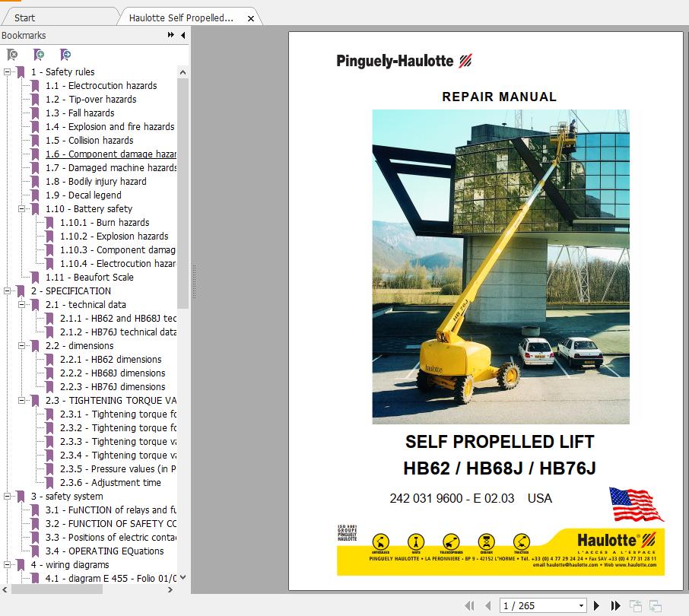
Task: Click the first page navigation icon
Action: point(470,605)
